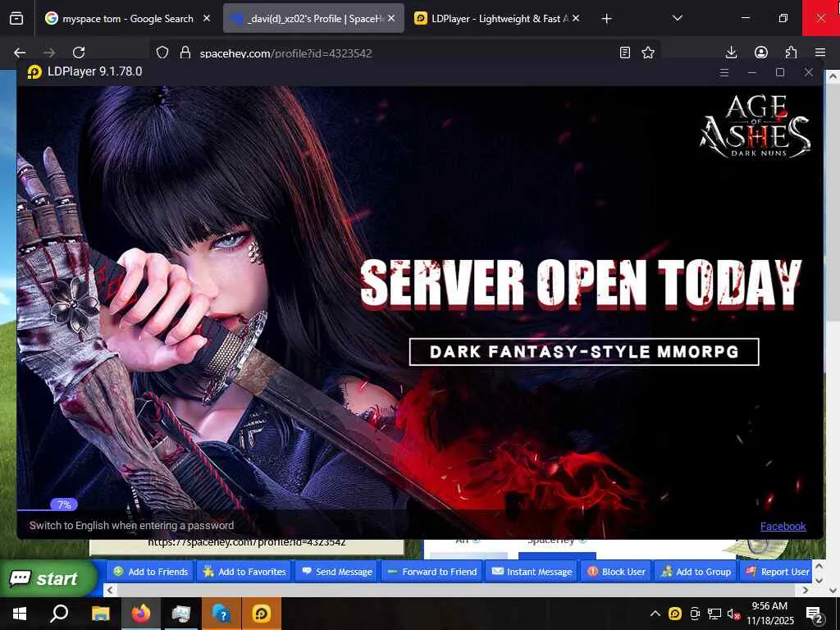Go forward to the next page
Screen dimensions: 840x630
(49, 52)
